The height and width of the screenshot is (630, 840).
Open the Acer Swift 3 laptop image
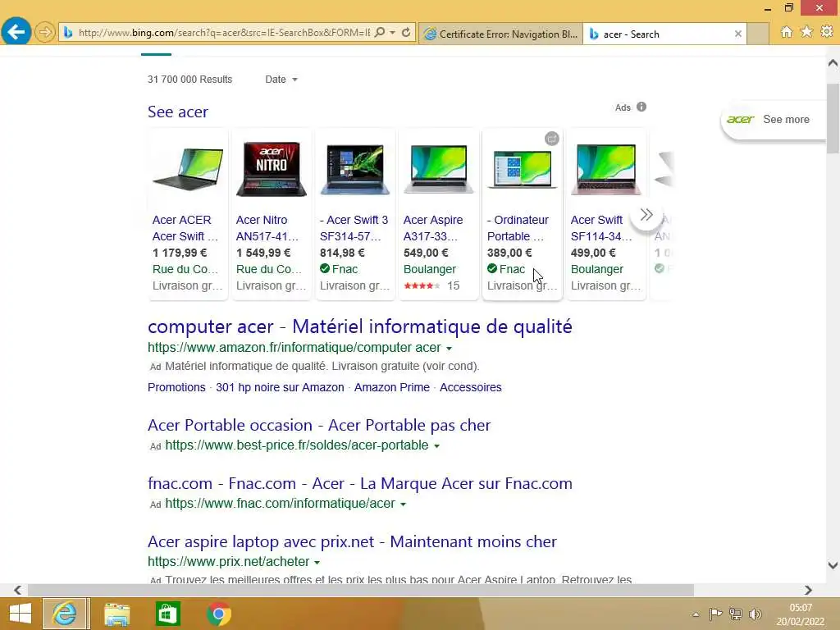click(x=355, y=169)
